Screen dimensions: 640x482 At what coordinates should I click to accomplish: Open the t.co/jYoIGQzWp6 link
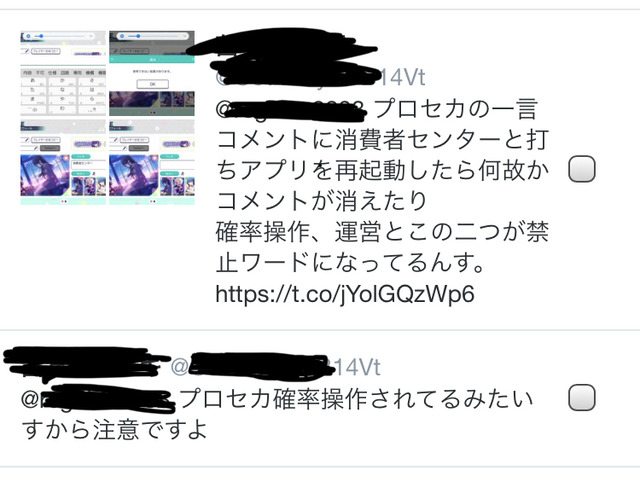coord(344,294)
